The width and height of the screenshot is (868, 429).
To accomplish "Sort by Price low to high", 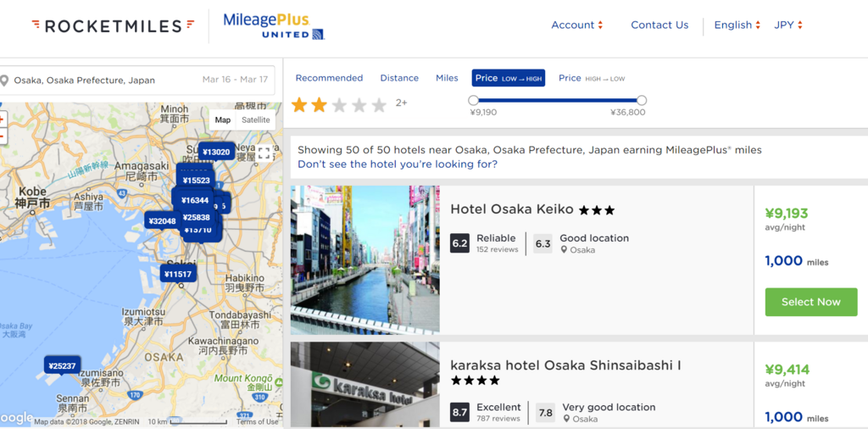I will click(509, 78).
